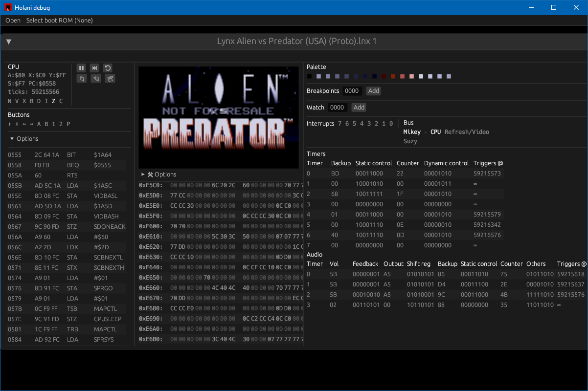Click the highlighted Z flag in CPU

click(53, 101)
